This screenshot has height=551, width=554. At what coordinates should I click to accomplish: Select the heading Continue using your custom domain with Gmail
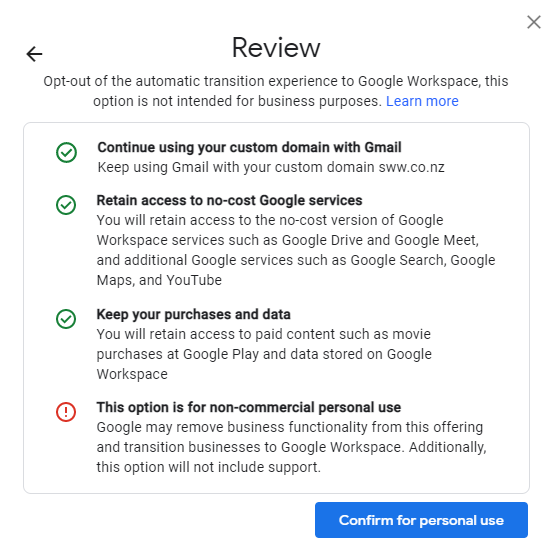pos(249,147)
